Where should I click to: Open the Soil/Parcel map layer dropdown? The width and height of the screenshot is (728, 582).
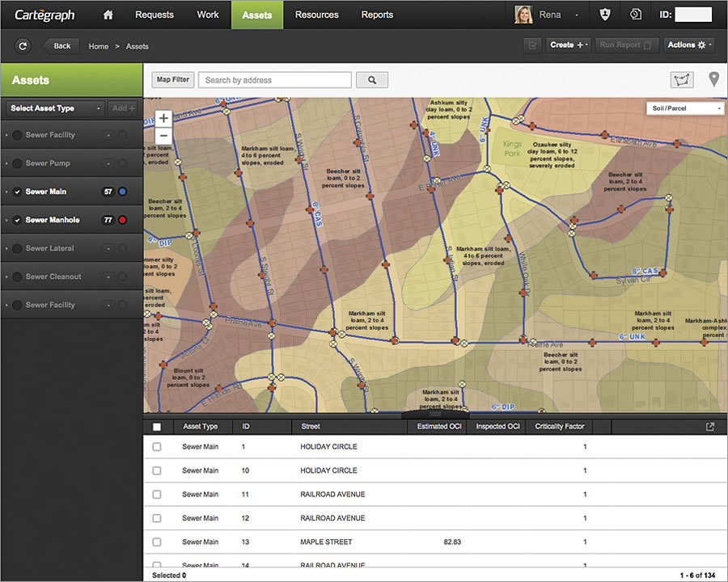click(x=684, y=108)
